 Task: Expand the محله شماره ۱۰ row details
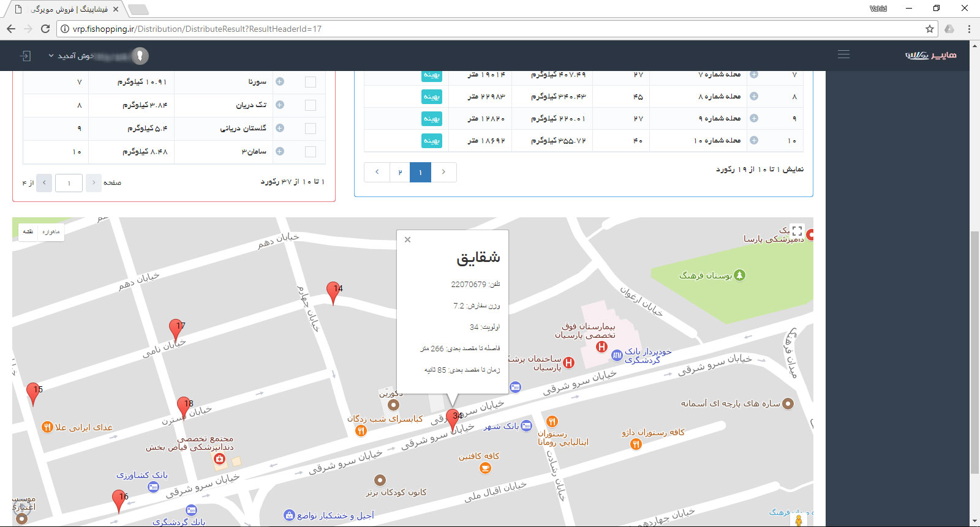pyautogui.click(x=754, y=141)
